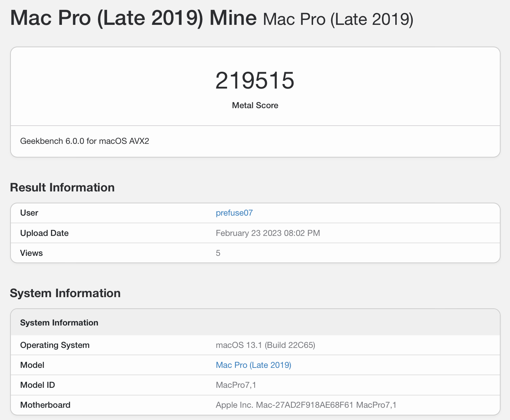
Task: Click the Result Information heading
Action: pyautogui.click(x=62, y=187)
